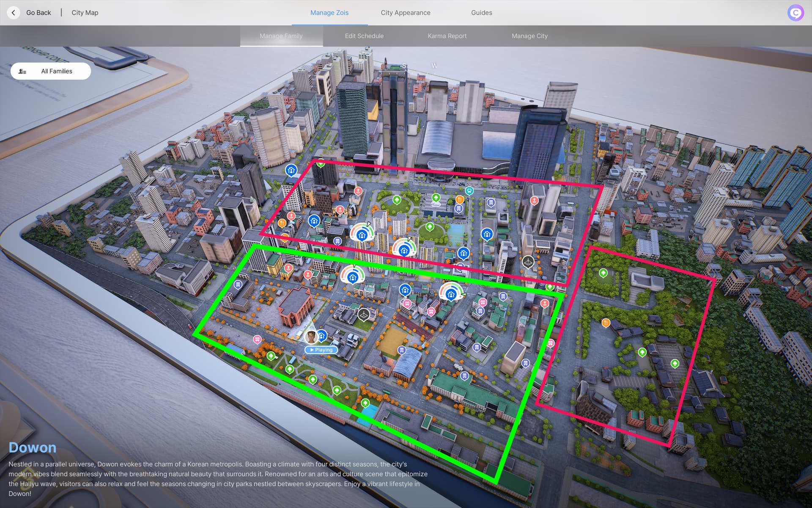812x508 pixels.
Task: Click the families list icon in filter
Action: 22,71
